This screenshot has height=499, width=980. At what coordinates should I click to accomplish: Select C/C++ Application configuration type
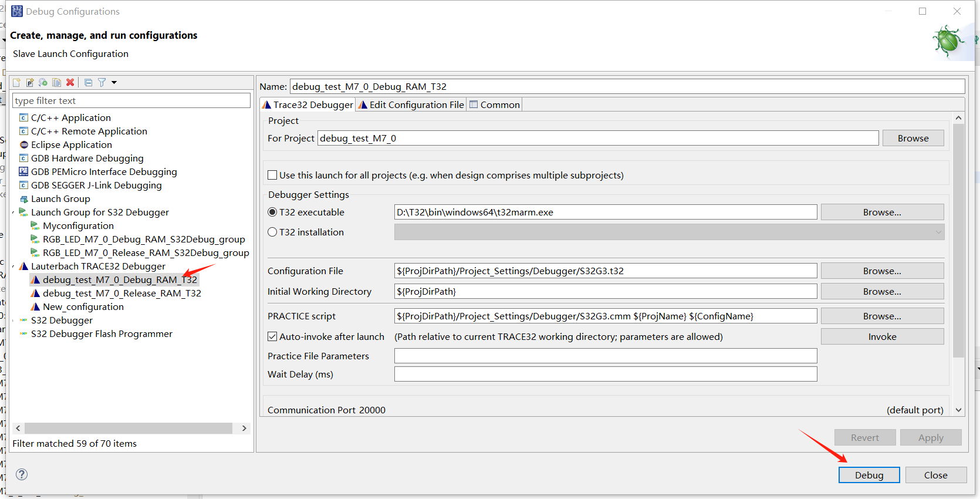pos(70,117)
